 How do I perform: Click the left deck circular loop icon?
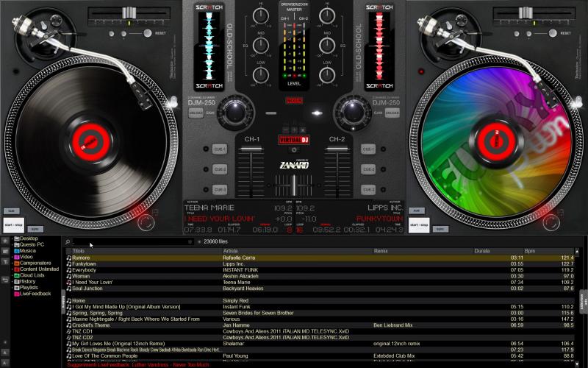point(146,222)
